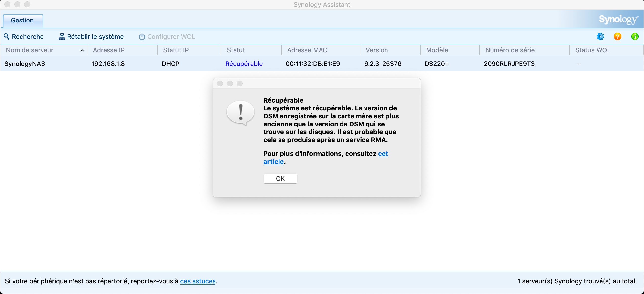
Task: Click the Synology logo
Action: pos(619,20)
